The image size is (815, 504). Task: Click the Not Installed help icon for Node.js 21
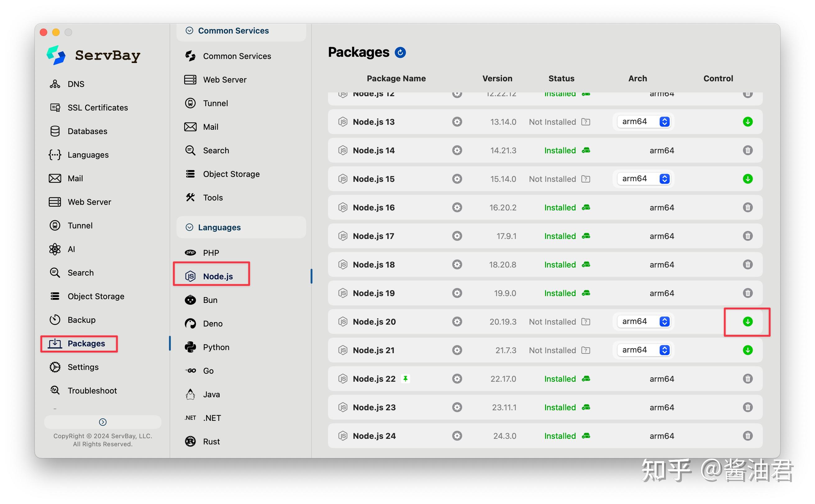[585, 350]
